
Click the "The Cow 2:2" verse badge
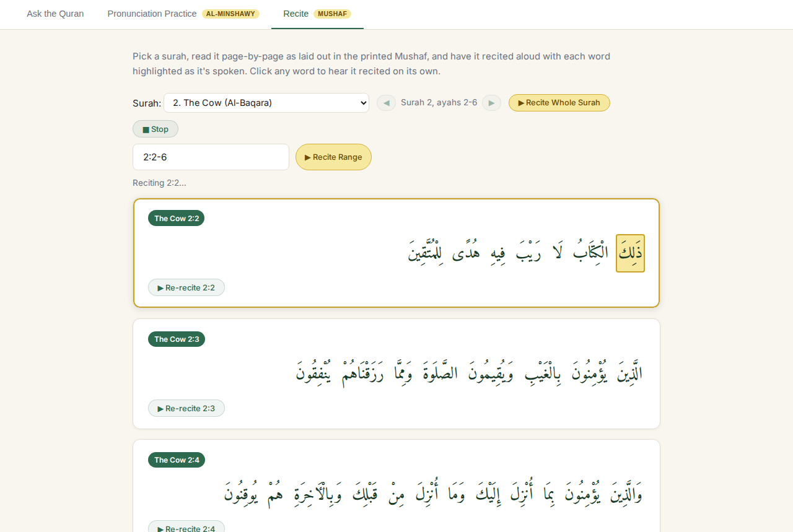176,218
